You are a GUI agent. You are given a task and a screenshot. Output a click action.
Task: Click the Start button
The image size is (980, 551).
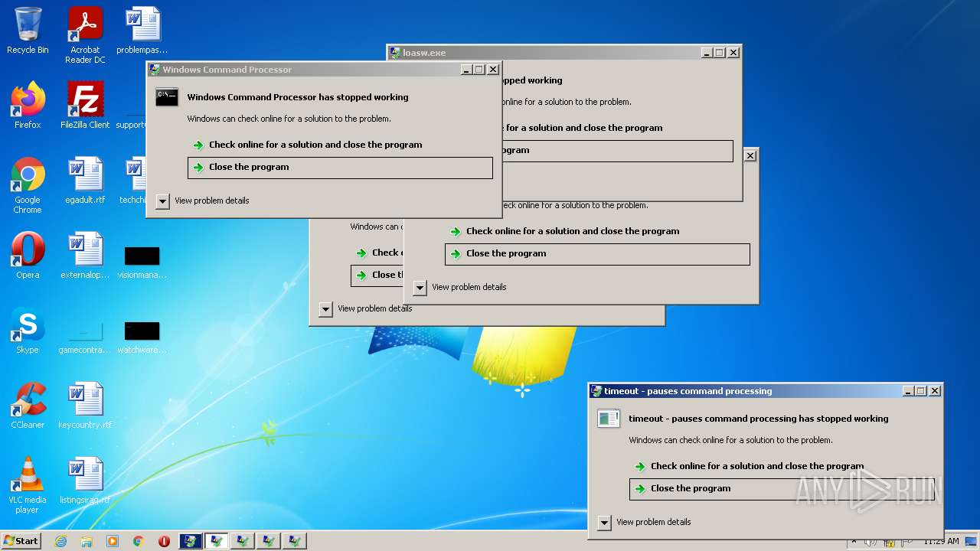pos(21,541)
